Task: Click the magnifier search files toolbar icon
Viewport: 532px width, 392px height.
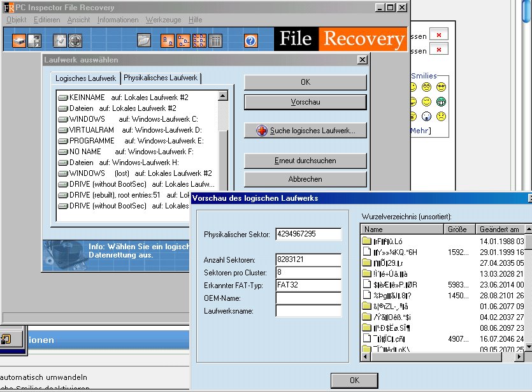Action: [x=60, y=41]
